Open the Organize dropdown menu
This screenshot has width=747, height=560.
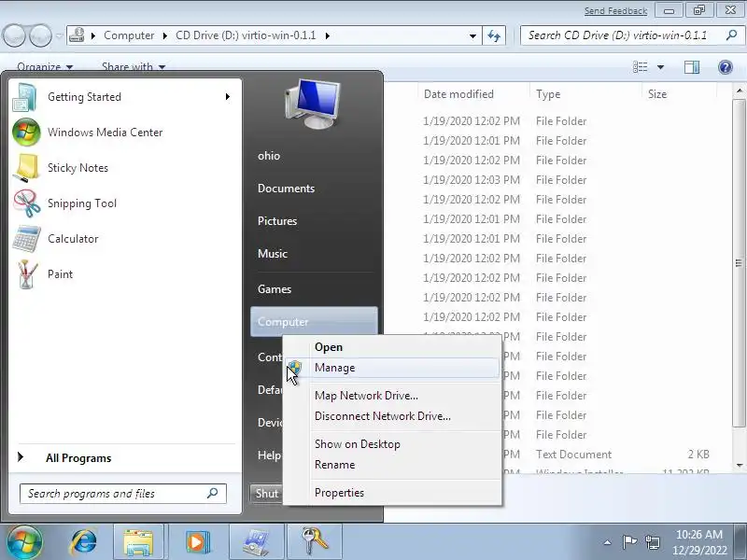pyautogui.click(x=45, y=66)
